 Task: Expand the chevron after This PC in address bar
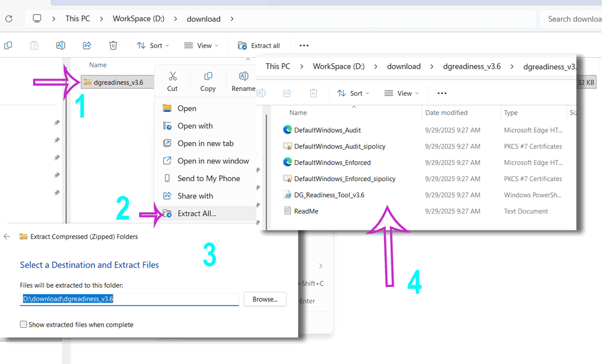coord(101,19)
